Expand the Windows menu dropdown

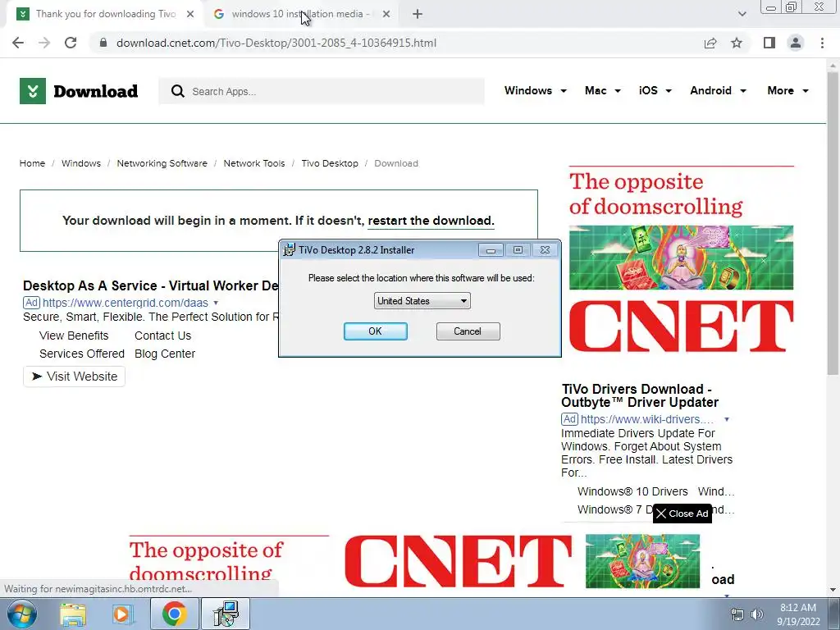[x=535, y=90]
